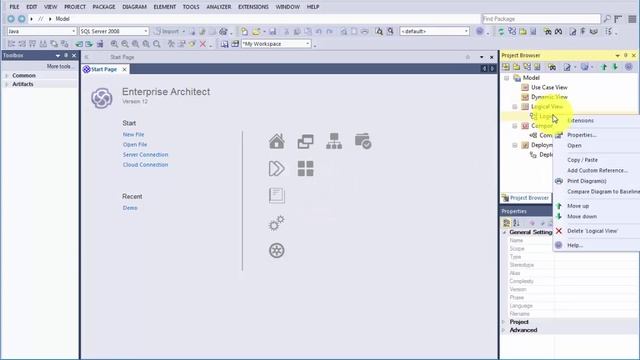This screenshot has width=640, height=360.
Task: Click the document page icon on Start Page
Action: point(277,196)
